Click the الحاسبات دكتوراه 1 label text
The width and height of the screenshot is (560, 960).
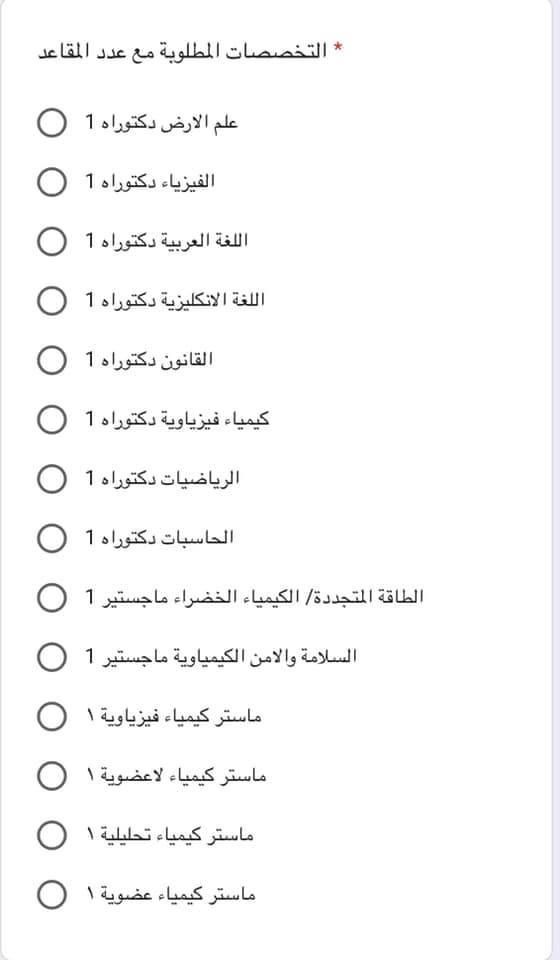(x=159, y=538)
